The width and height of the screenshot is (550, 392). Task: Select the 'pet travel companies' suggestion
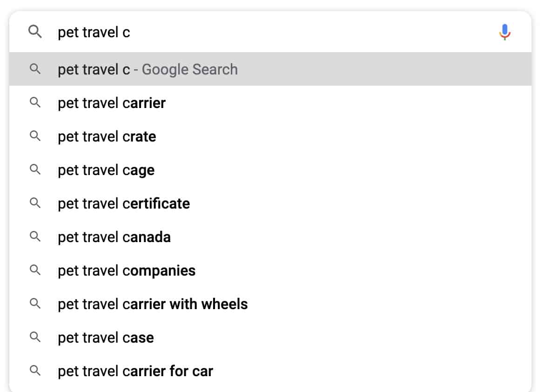point(127,270)
